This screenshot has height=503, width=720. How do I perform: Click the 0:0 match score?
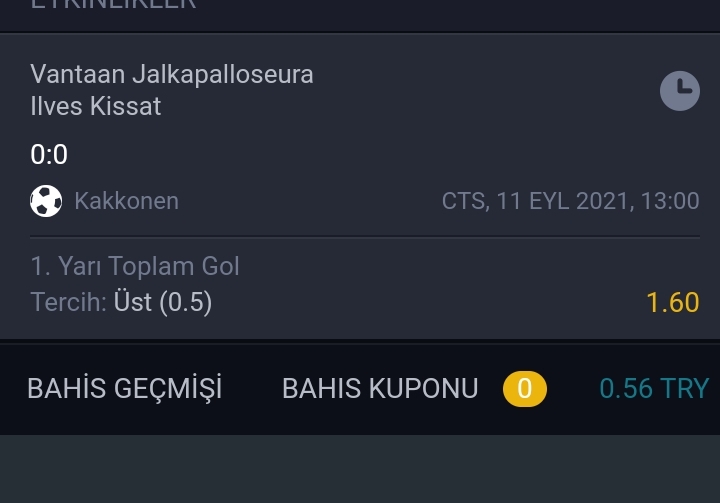49,154
